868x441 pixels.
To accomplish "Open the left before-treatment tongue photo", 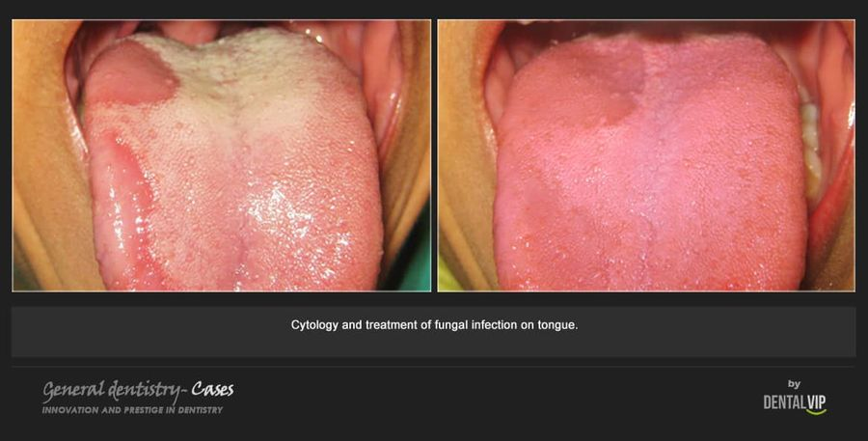I will coord(222,155).
